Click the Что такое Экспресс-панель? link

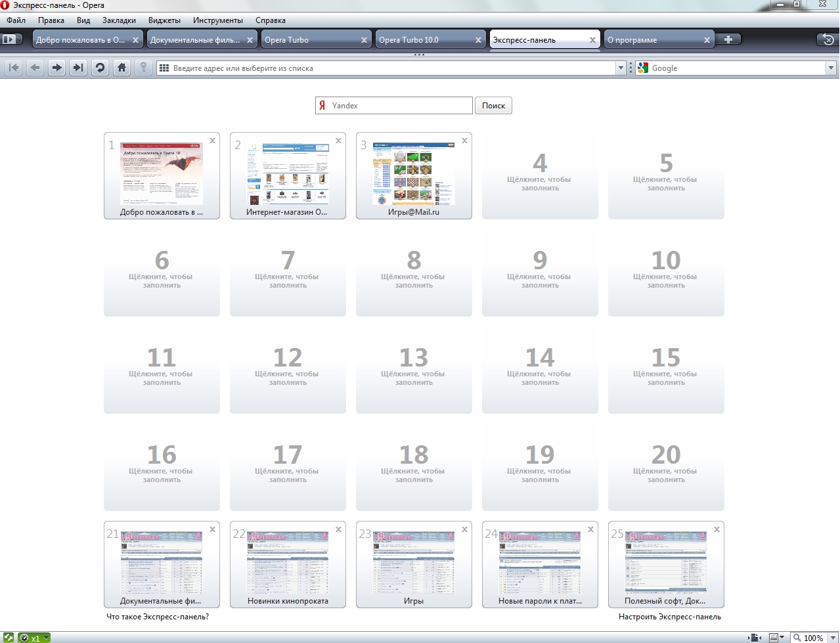pos(158,617)
